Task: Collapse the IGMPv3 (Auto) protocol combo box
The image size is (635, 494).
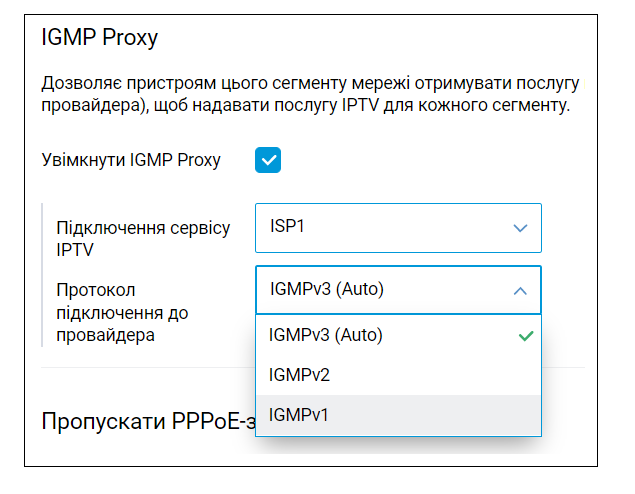Action: tap(398, 290)
